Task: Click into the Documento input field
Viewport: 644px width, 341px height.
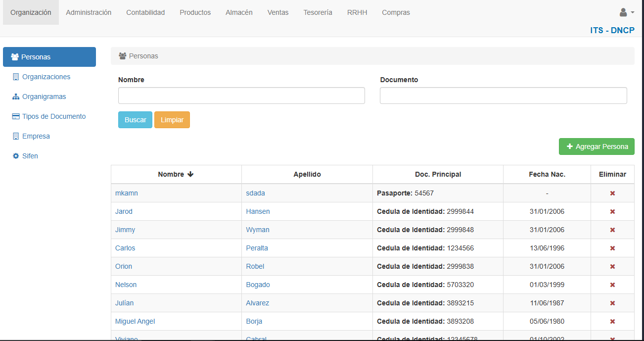Action: [503, 96]
